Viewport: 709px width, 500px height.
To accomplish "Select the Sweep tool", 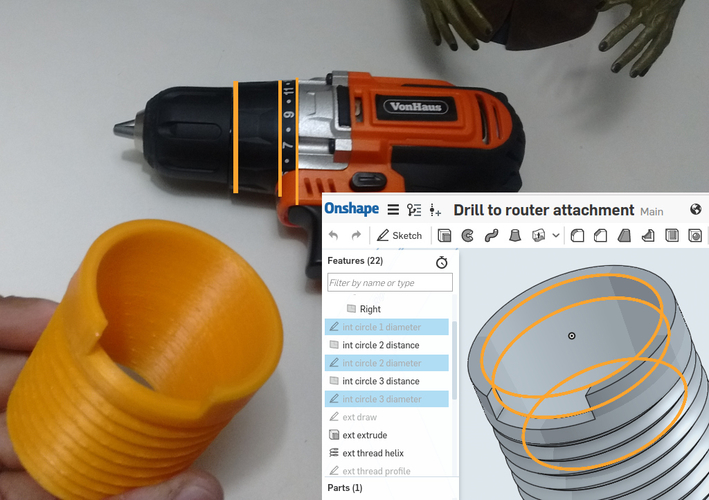I will click(491, 236).
